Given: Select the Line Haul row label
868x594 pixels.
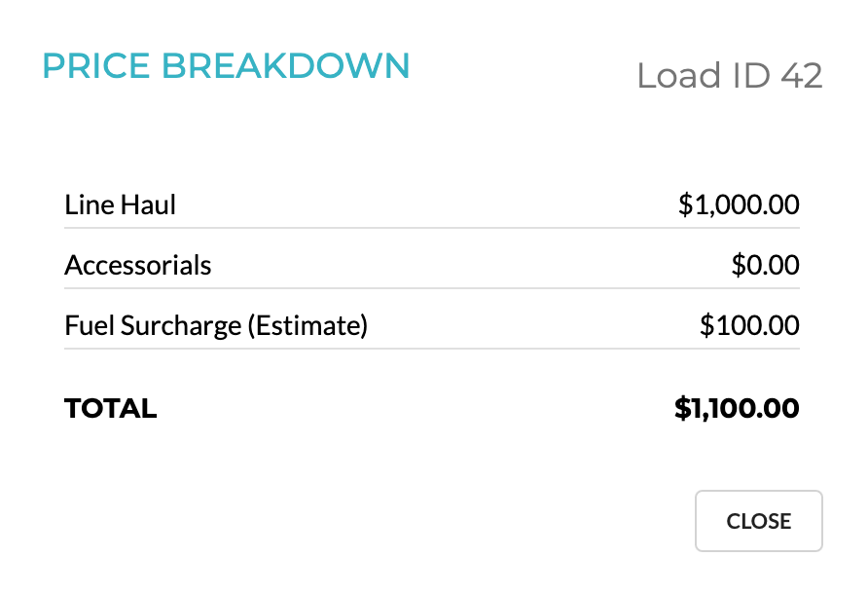Looking at the screenshot, I should (120, 204).
